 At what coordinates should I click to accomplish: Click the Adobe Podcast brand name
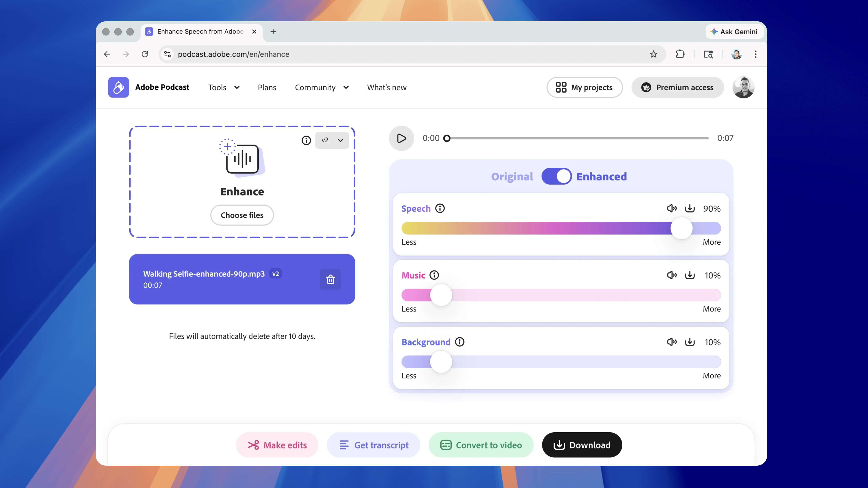[162, 87]
